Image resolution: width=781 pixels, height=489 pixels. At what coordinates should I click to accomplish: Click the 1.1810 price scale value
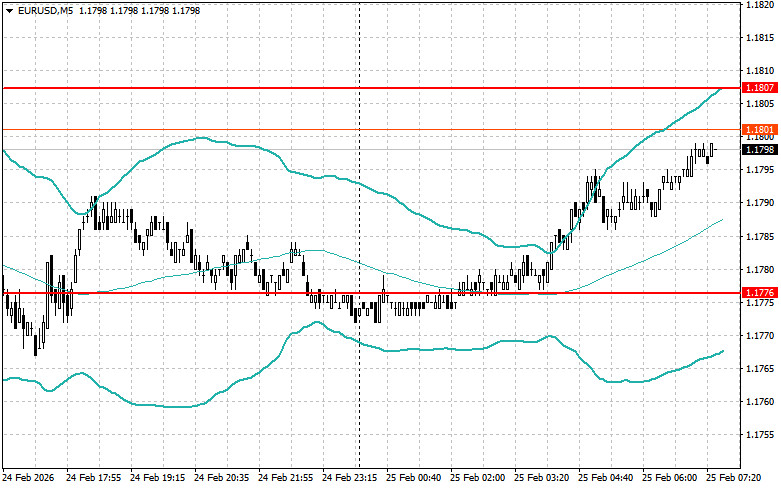click(x=760, y=71)
